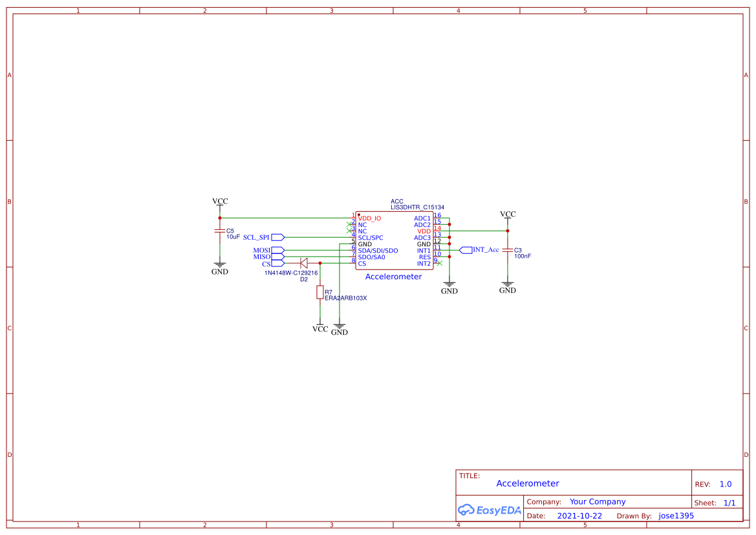Toggle the no-connect X on INT2 pin 9
Screen dimensions: 756x535
point(439,264)
